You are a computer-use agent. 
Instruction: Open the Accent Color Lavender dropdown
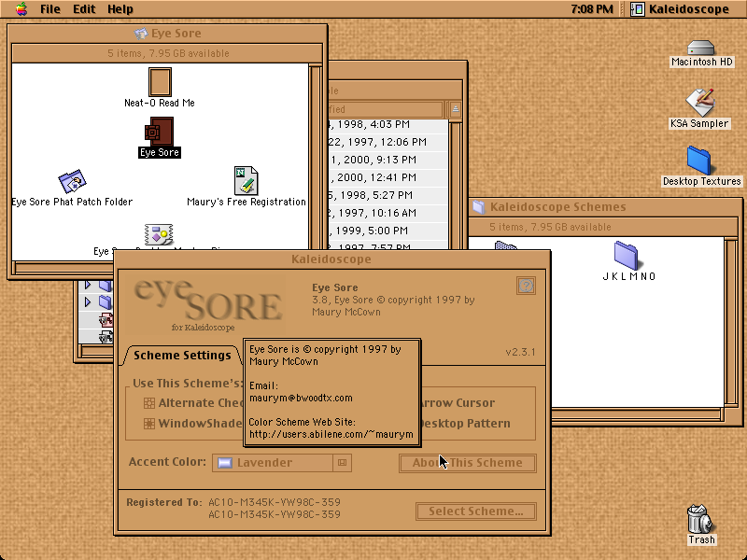pyautogui.click(x=282, y=462)
